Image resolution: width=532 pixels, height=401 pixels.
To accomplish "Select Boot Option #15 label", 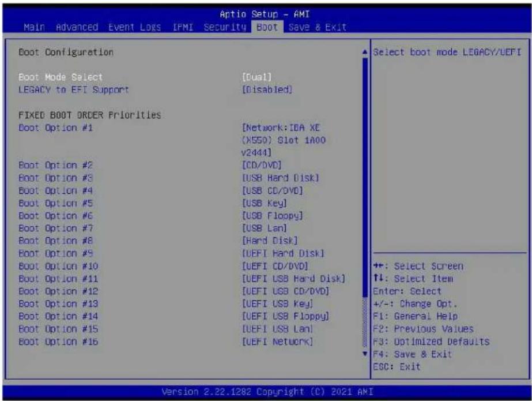I will pos(58,329).
